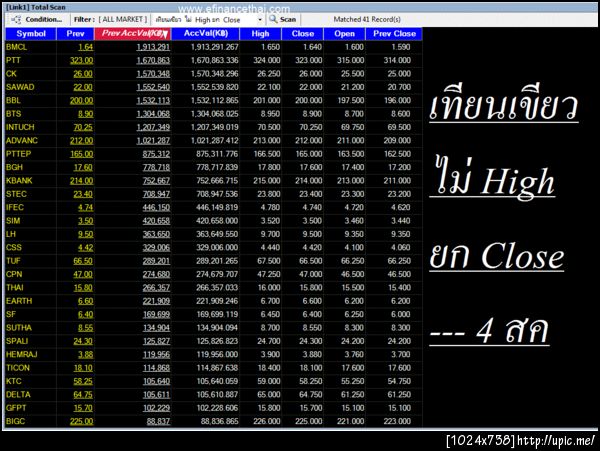Select the INTUCH symbol
Viewport: 600px width, 451px height.
pos(20,127)
